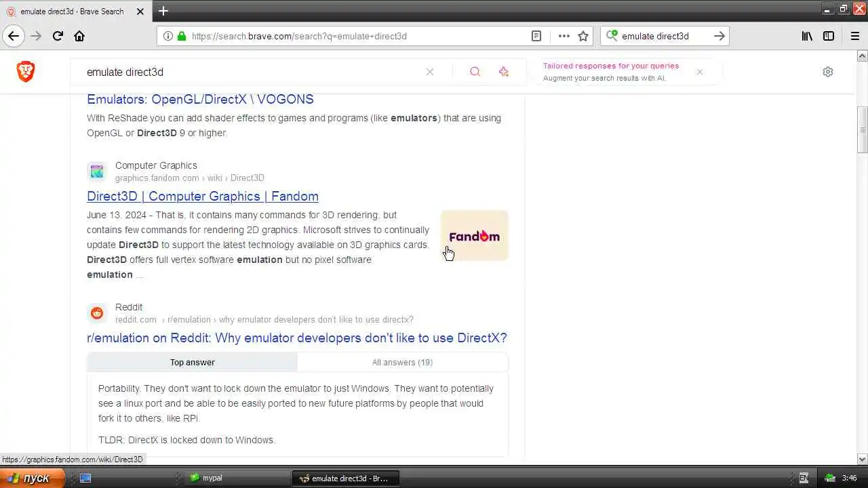Open the Fandom thumbnail image
Screen dimensions: 868x488
[x=475, y=236]
